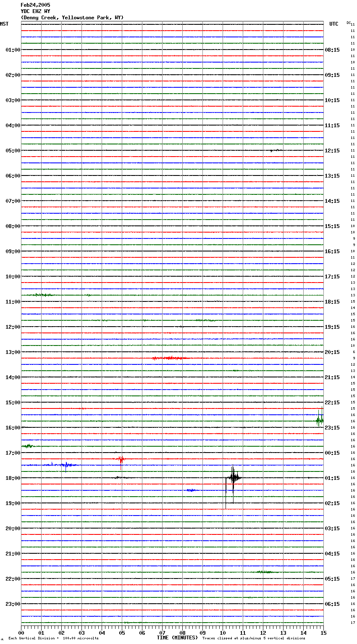Click the '01:15' UTC time label
The height and width of the screenshot is (644, 357).
[332, 478]
